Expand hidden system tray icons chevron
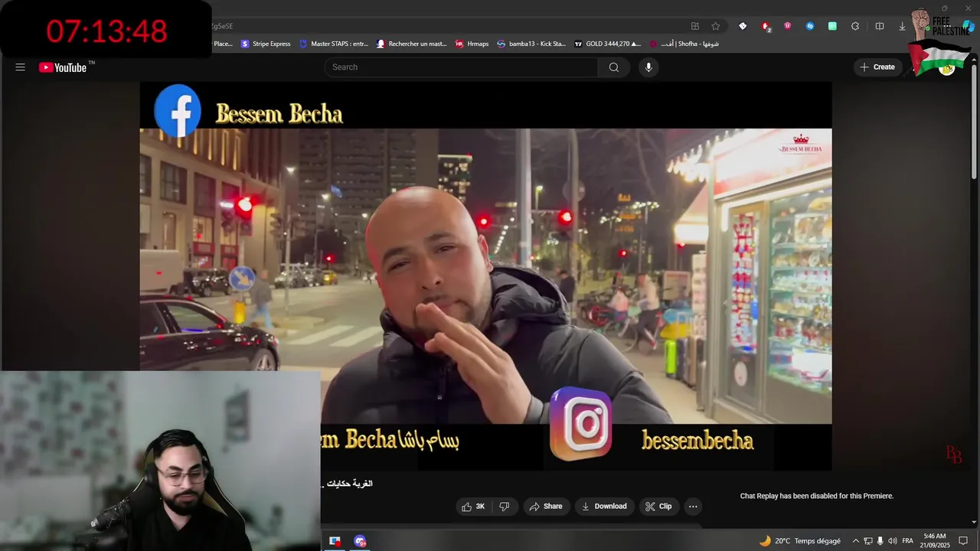The width and height of the screenshot is (980, 551). tap(856, 541)
